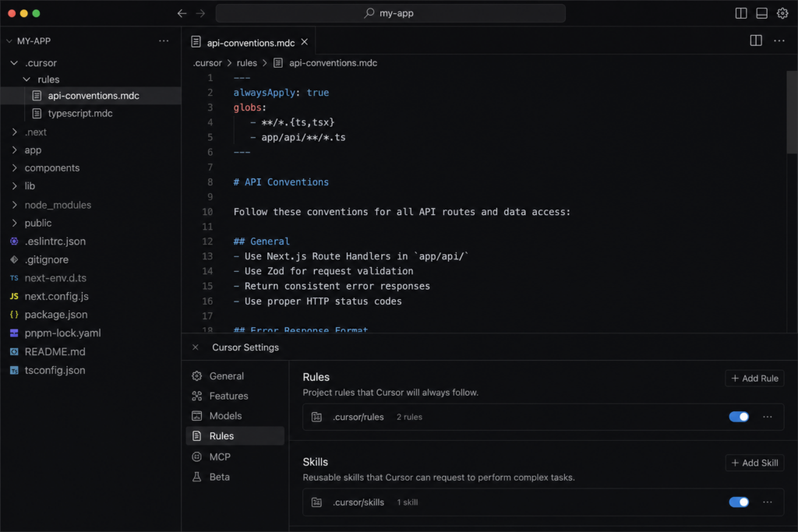The height and width of the screenshot is (532, 798).
Task: Collapse the MY-APP root folder
Action: point(9,41)
